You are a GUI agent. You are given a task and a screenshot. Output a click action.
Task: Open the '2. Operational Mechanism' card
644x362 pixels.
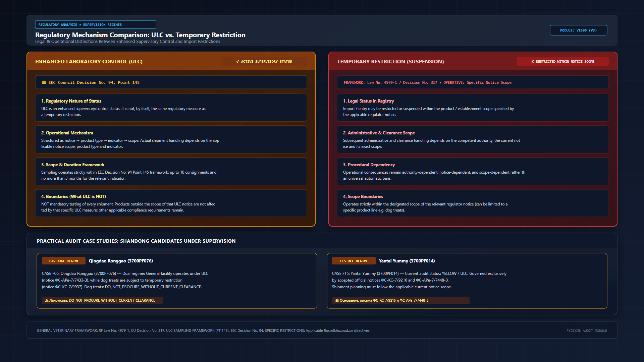click(171, 139)
